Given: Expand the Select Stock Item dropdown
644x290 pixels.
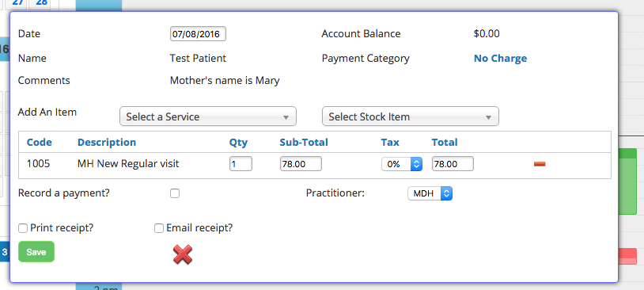Looking at the screenshot, I should pyautogui.click(x=411, y=116).
